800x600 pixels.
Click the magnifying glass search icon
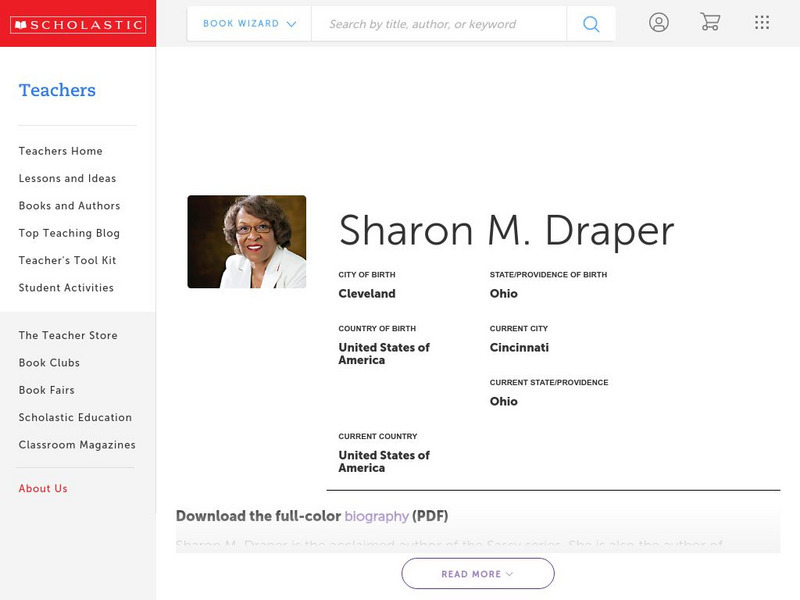591,24
